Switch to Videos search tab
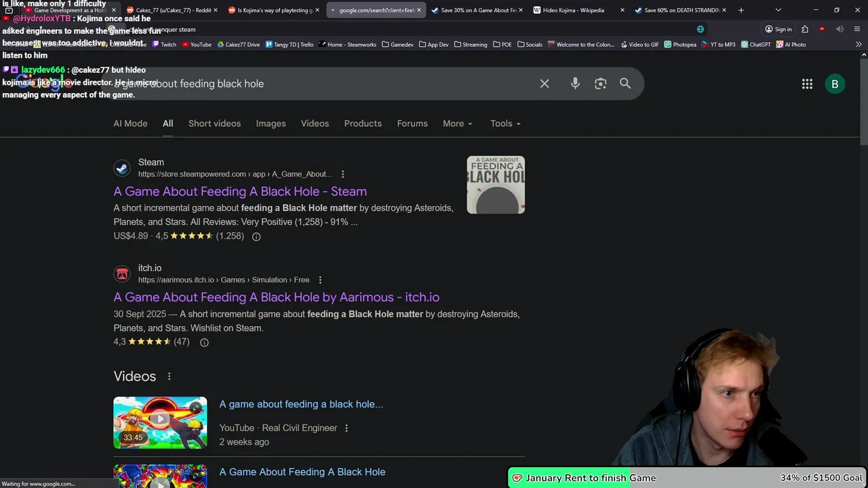 [x=315, y=123]
